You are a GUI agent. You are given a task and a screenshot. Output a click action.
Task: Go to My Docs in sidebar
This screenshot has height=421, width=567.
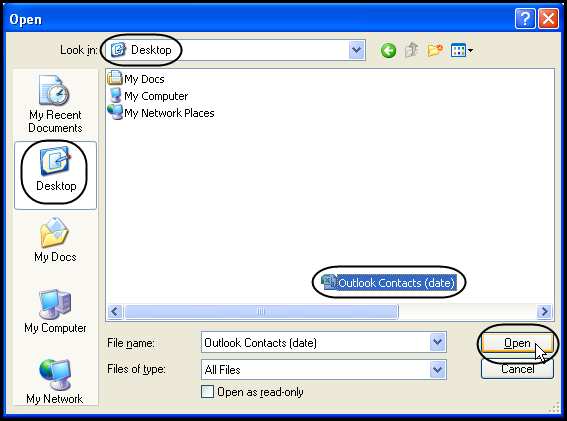click(55, 240)
